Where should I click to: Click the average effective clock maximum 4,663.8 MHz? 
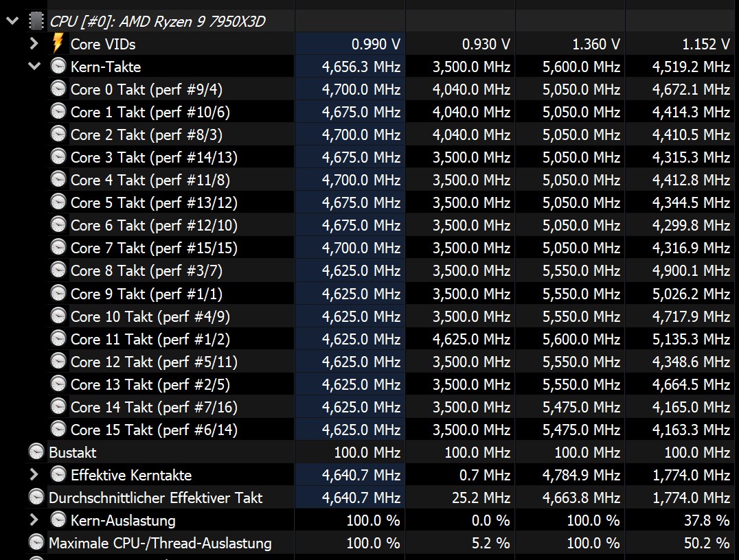pos(581,498)
